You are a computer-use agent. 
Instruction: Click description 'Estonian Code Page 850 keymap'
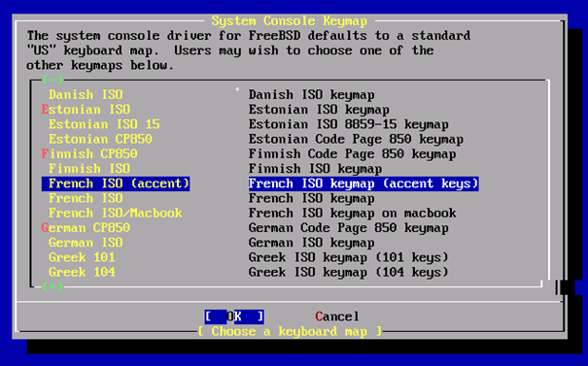pyautogui.click(x=356, y=139)
